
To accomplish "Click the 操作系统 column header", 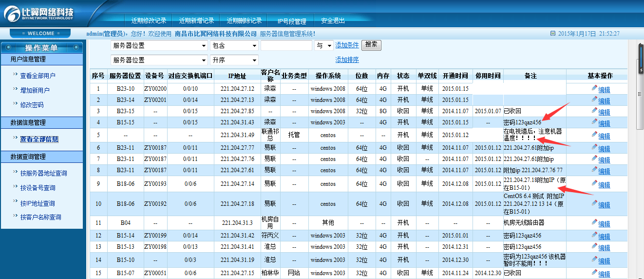I will 328,76.
